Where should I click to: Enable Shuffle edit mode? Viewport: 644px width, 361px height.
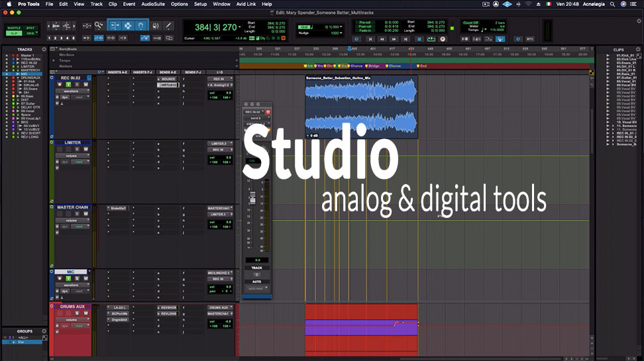coord(13,28)
